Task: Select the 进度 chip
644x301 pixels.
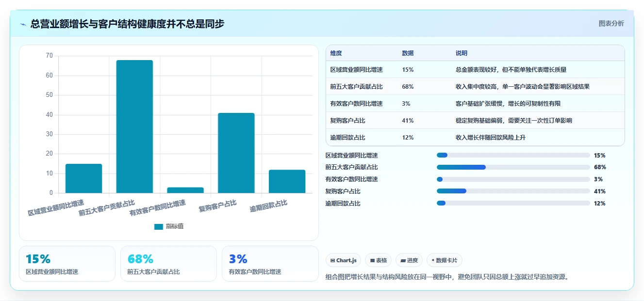Action: pos(409,260)
